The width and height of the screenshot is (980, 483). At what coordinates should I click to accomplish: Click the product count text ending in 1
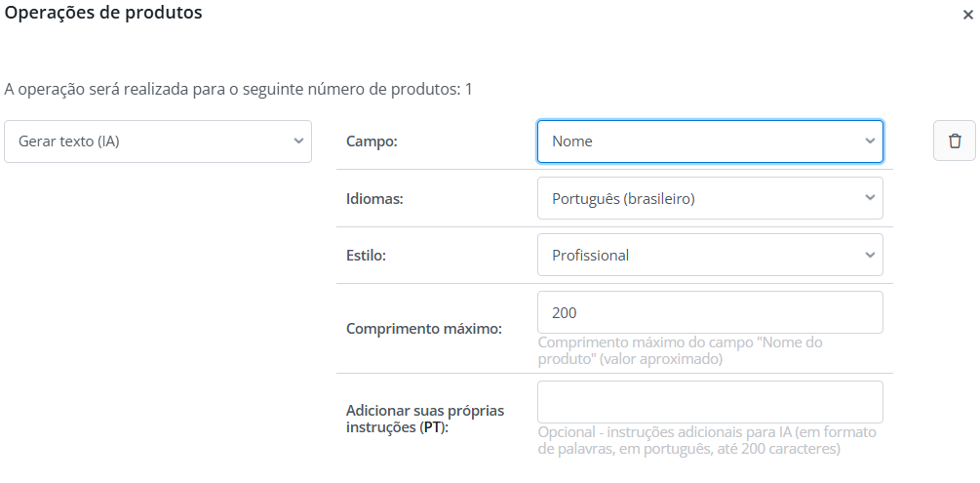pos(238,90)
